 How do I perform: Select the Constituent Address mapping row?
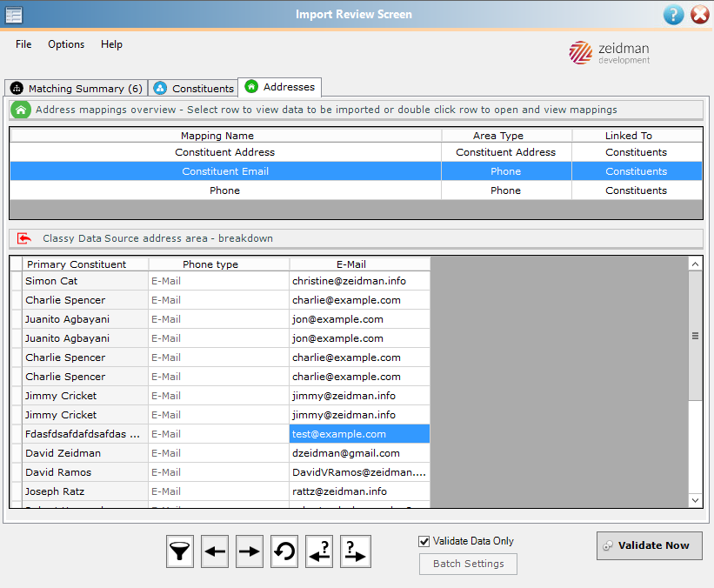pyautogui.click(x=356, y=152)
